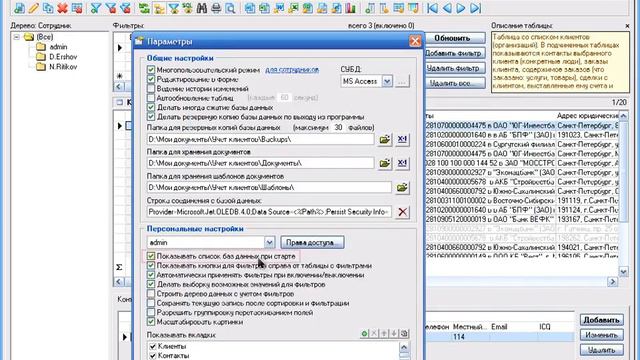Click the backup folder path field

point(260,140)
